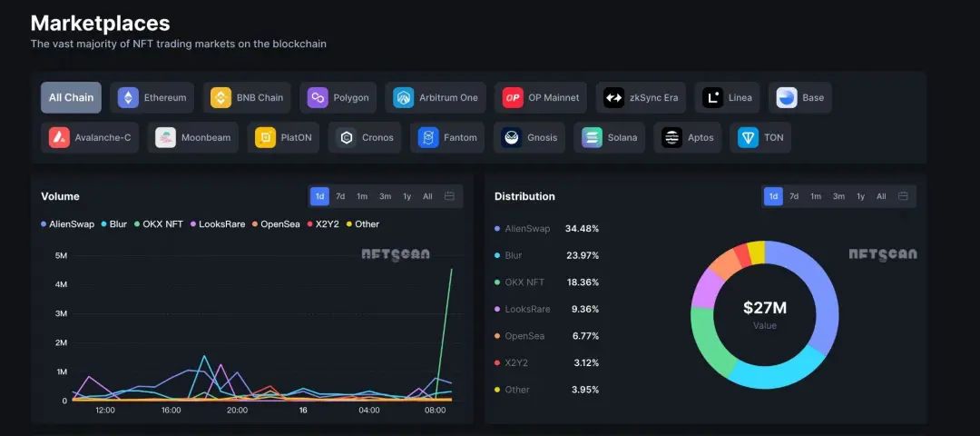Click the Base chain logo icon

pyautogui.click(x=786, y=97)
